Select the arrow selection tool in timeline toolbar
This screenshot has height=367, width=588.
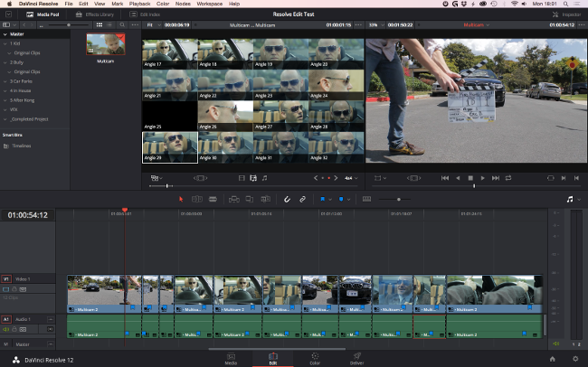181,199
